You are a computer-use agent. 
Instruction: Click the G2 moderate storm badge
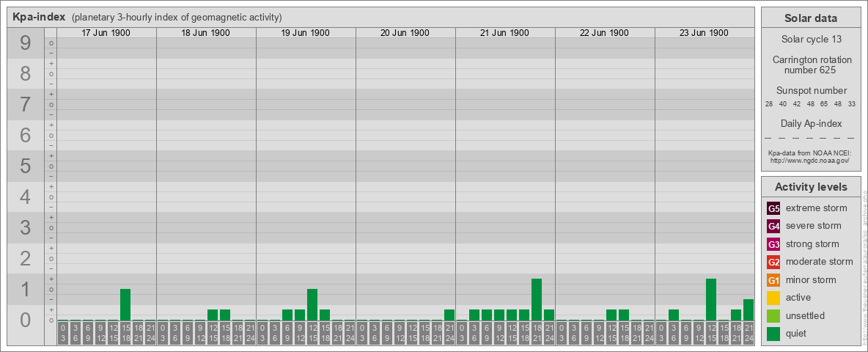774,262
